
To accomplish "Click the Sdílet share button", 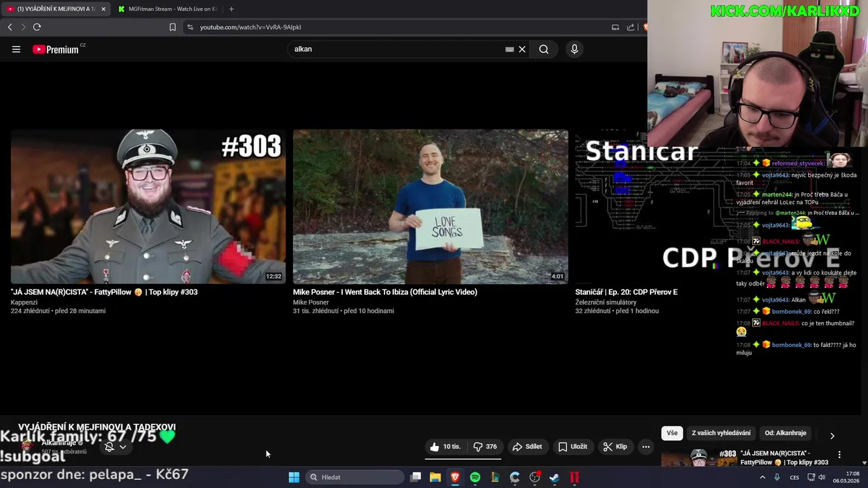I will tap(527, 447).
